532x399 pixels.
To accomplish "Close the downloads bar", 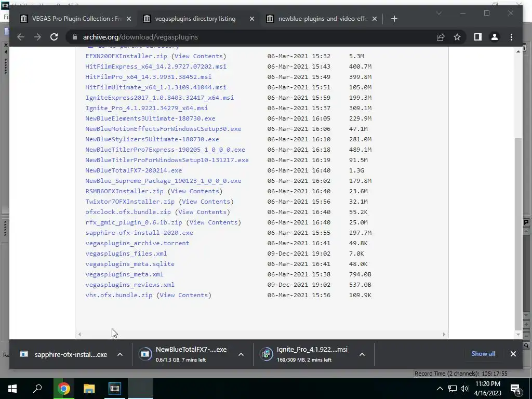I will pos(513,353).
